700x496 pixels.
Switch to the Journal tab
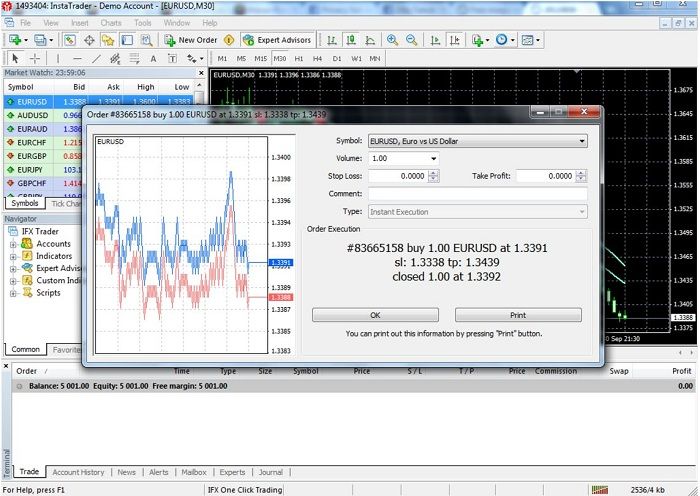point(271,472)
